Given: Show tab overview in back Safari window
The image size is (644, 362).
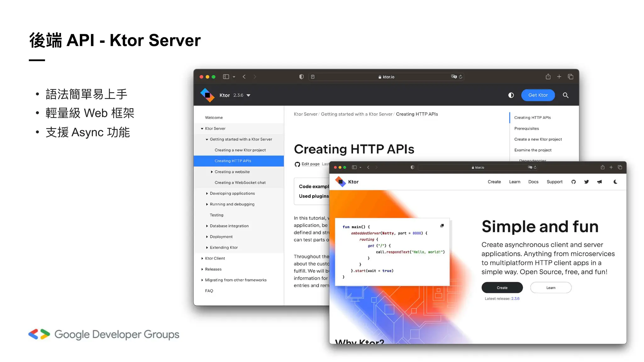Looking at the screenshot, I should (x=570, y=77).
